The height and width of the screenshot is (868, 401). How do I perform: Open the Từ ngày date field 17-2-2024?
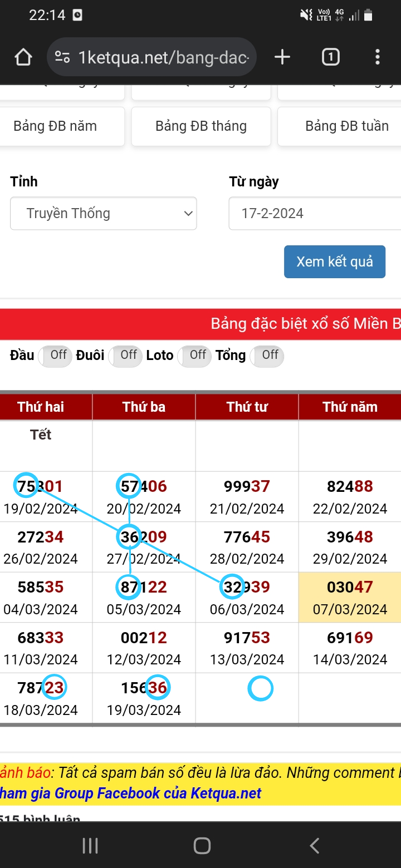click(x=315, y=213)
